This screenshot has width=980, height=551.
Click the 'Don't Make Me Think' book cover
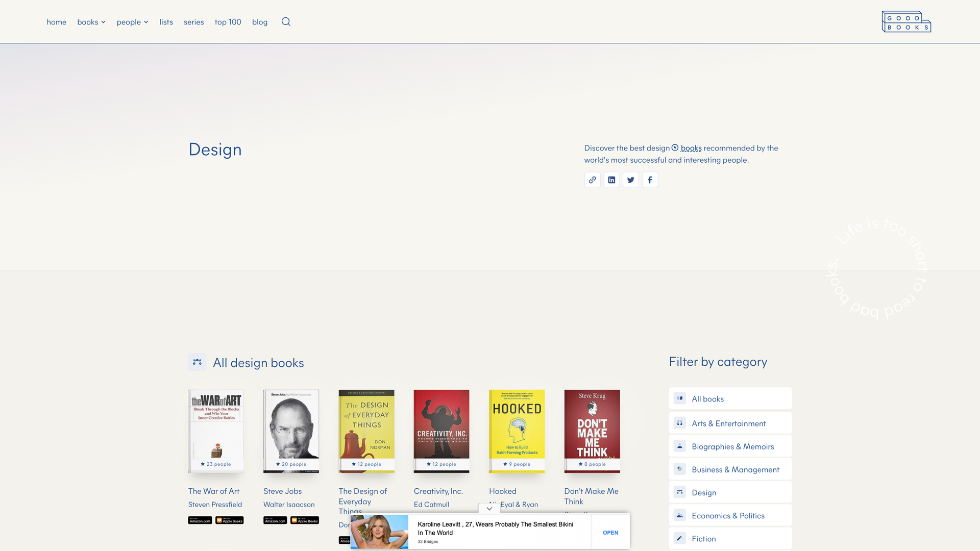592,431
